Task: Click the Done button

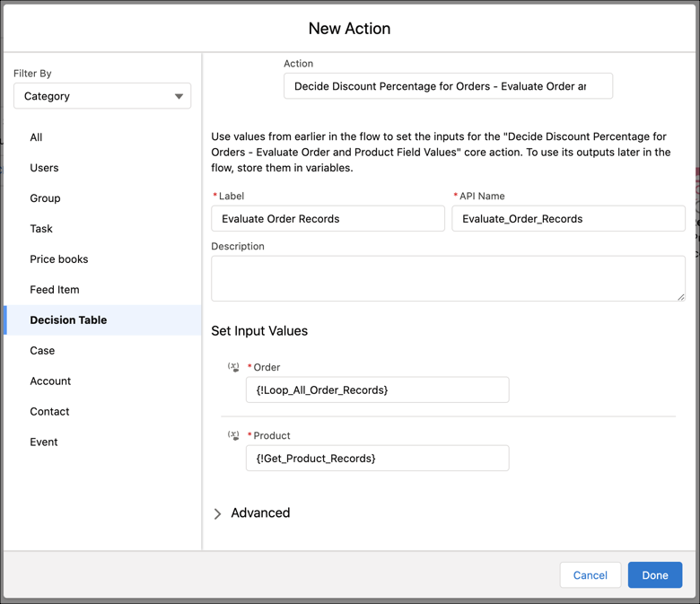Action: [655, 575]
